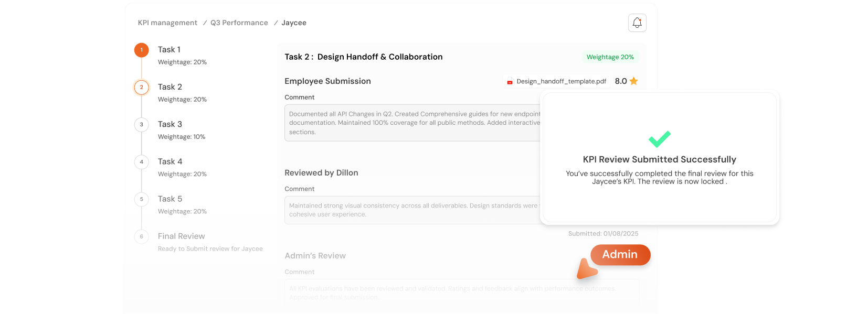
Task: Go to the step 6 Final Review circle
Action: pyautogui.click(x=141, y=236)
